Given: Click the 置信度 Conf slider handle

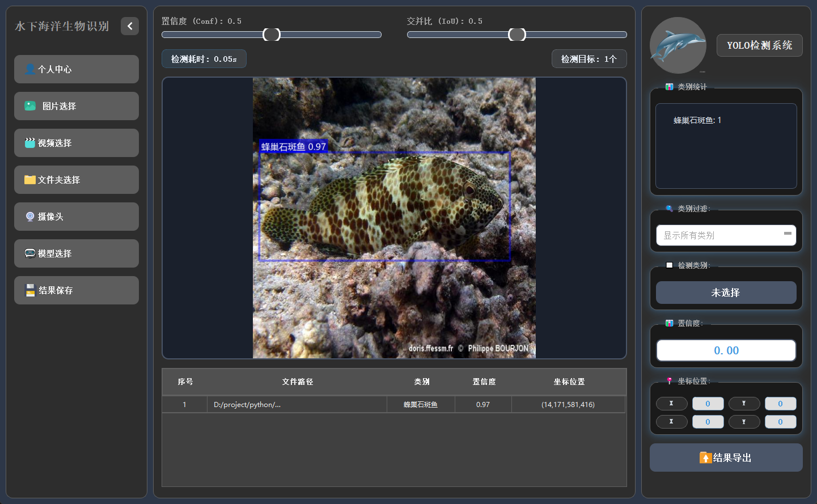Looking at the screenshot, I should tap(272, 35).
